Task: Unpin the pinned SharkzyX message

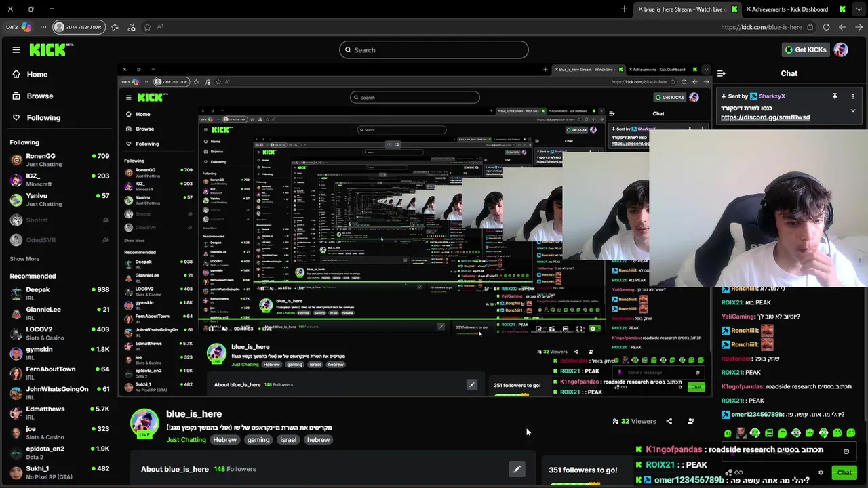Action: point(835,96)
